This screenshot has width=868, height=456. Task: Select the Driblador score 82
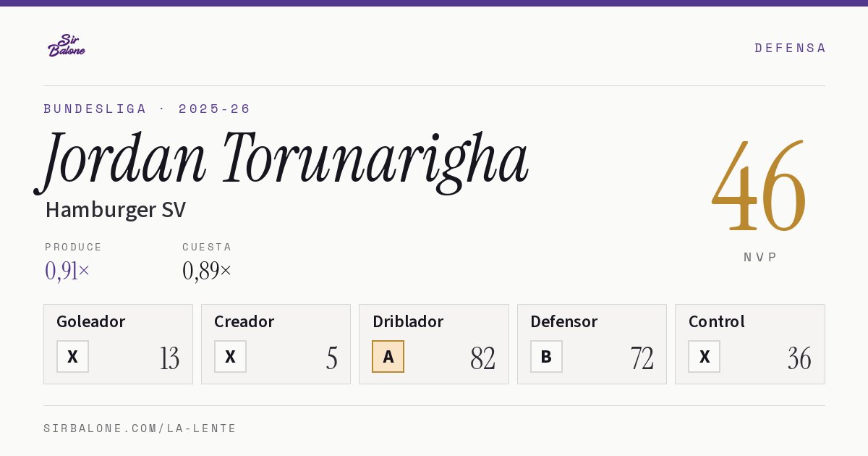[x=483, y=358]
